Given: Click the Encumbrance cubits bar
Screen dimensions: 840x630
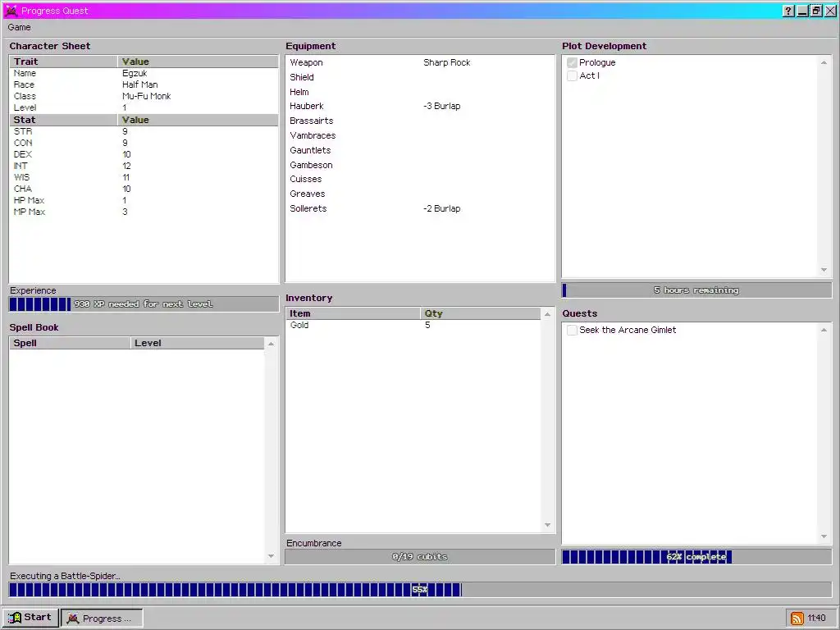Looking at the screenshot, I should [420, 557].
